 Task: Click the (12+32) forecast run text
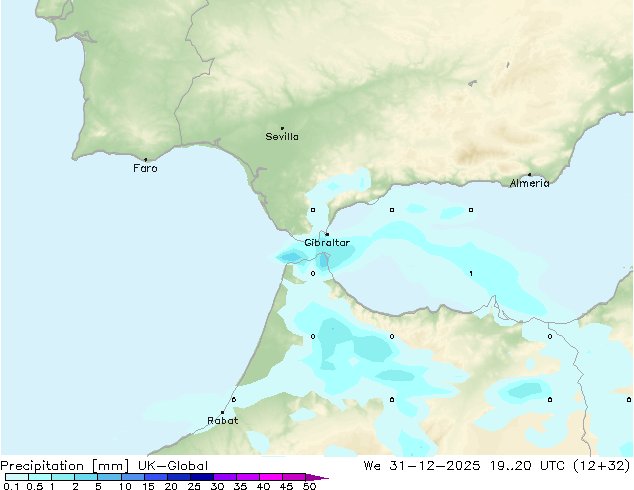[602, 466]
